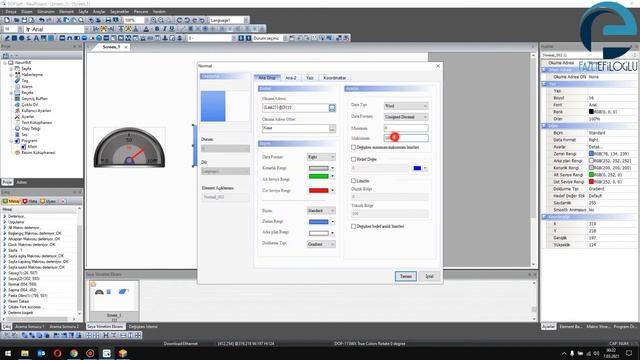Screen dimensions: 640x360
Task: Pick the Kenarlık Rengi gray color swatch
Action: 319,168
